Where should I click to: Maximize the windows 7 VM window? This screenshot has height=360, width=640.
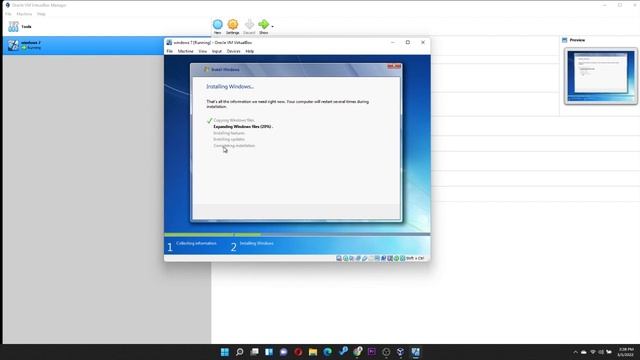click(x=407, y=42)
